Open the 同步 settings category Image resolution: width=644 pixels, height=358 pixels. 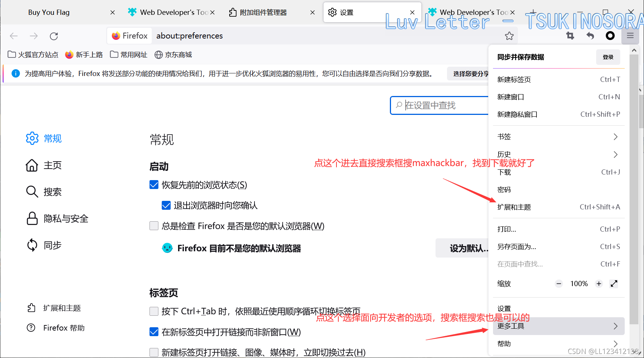point(43,245)
